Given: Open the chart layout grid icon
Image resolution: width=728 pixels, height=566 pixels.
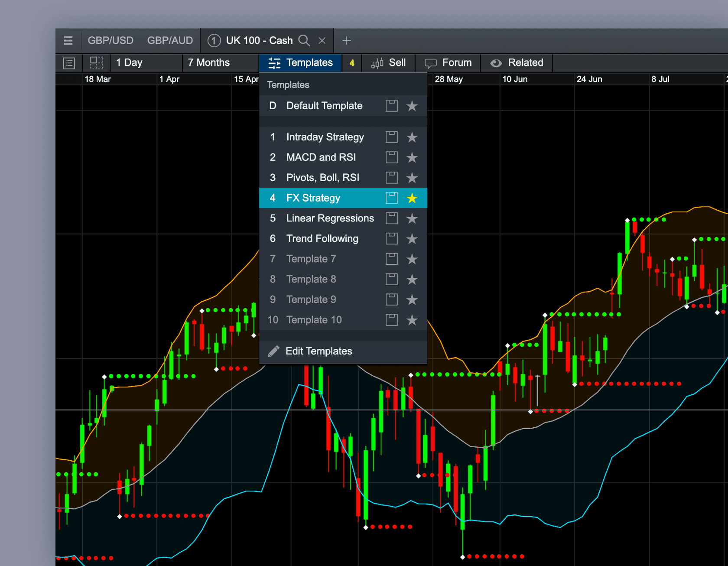Looking at the screenshot, I should coord(96,63).
